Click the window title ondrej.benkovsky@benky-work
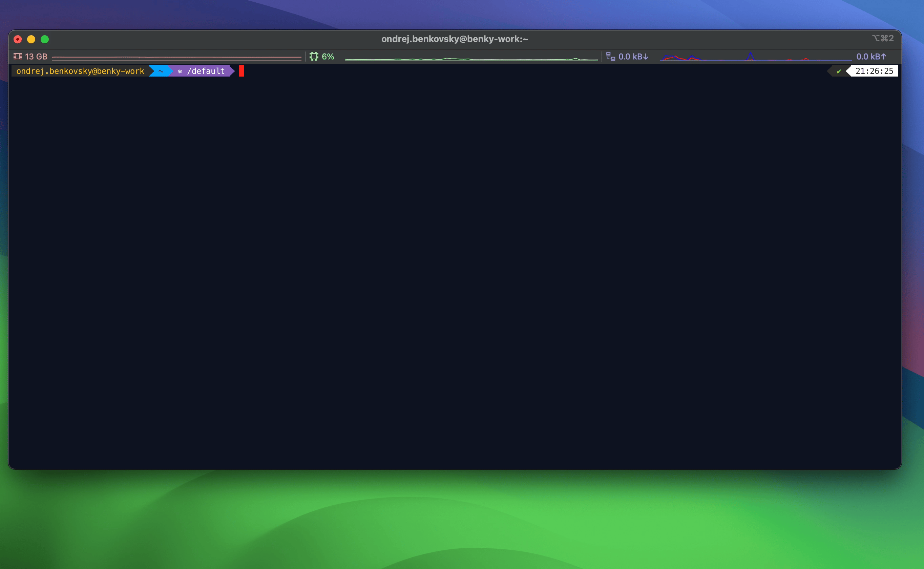 click(x=454, y=38)
